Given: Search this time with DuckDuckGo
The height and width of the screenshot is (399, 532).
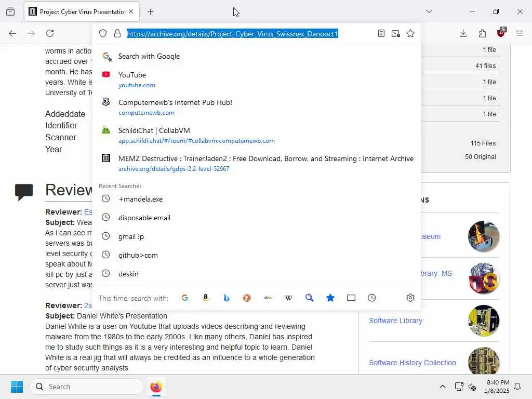Looking at the screenshot, I should click(247, 298).
